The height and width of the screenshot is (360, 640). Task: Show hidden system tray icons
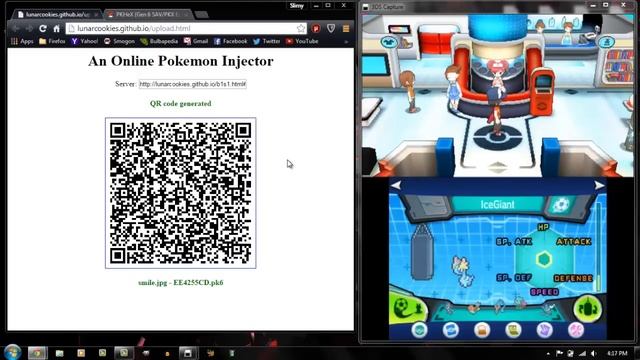548,353
